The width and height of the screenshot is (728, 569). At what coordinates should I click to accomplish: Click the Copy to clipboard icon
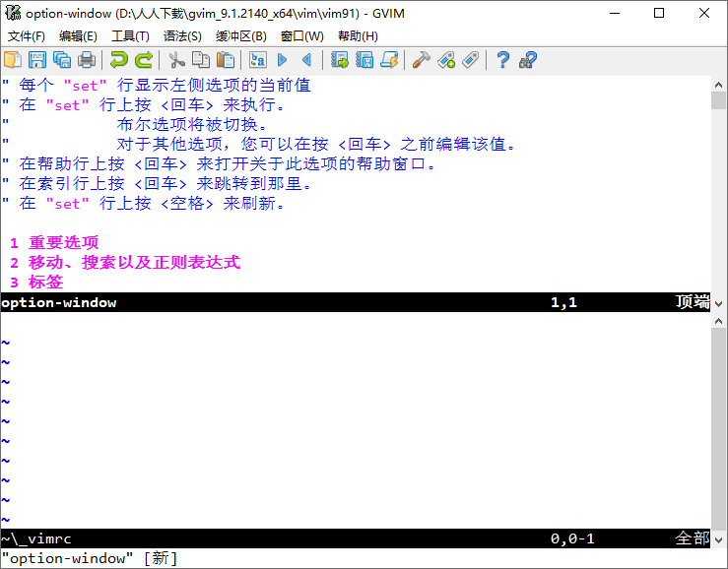pyautogui.click(x=201, y=60)
